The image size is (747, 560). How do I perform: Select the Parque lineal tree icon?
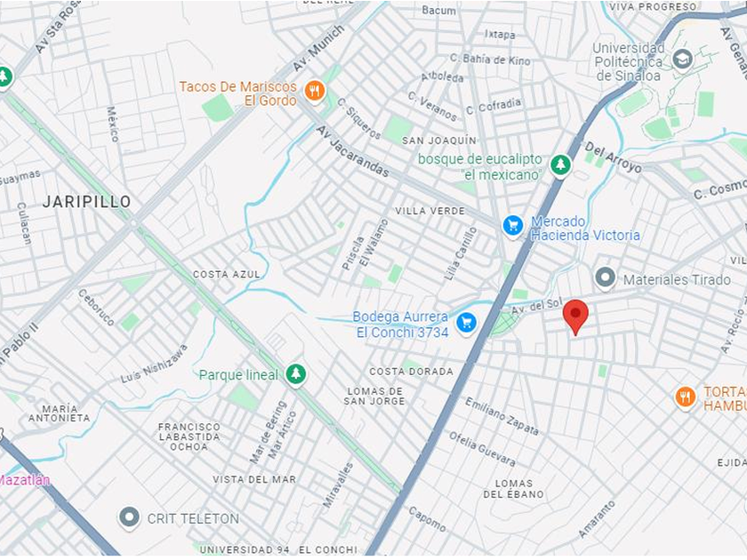point(296,373)
